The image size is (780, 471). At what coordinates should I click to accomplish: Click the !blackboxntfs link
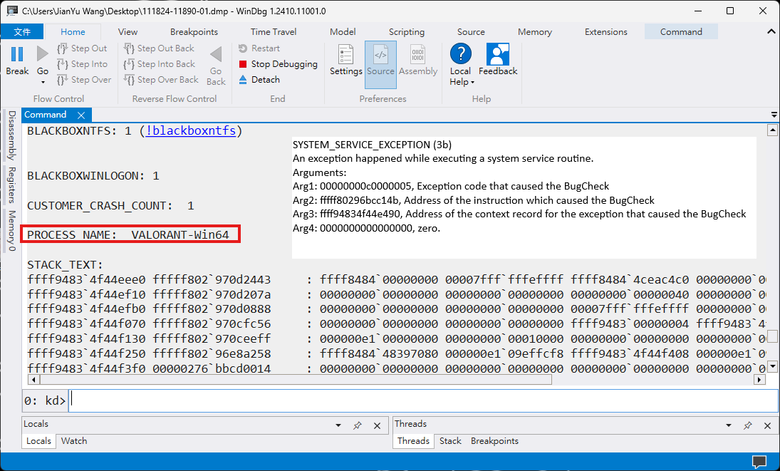point(191,131)
